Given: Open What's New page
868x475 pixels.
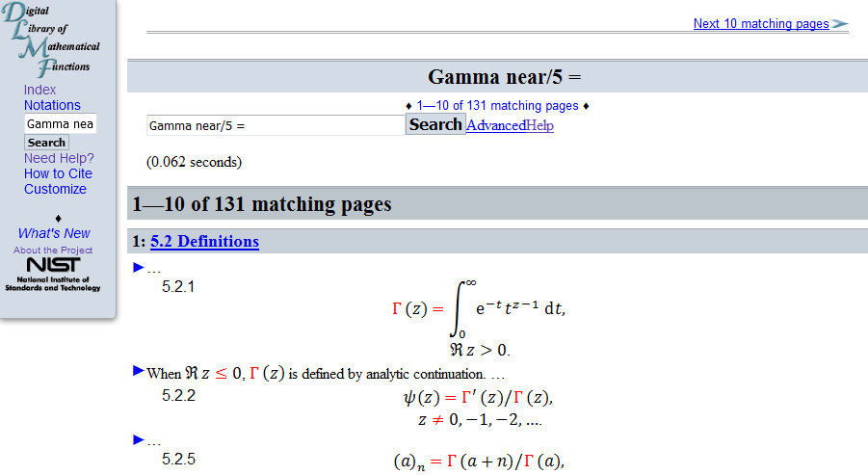Looking at the screenshot, I should [x=54, y=233].
